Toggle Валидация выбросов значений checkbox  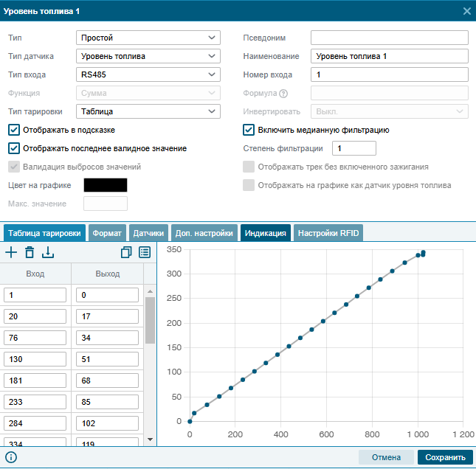coord(14,167)
